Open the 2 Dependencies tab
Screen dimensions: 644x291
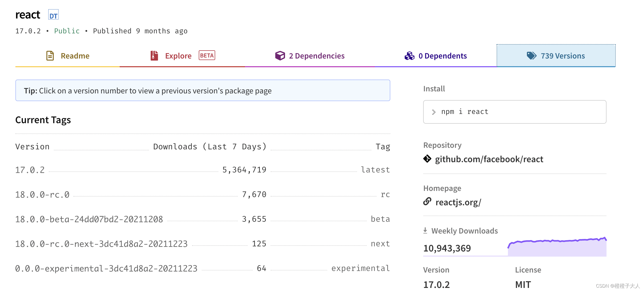[x=310, y=56]
